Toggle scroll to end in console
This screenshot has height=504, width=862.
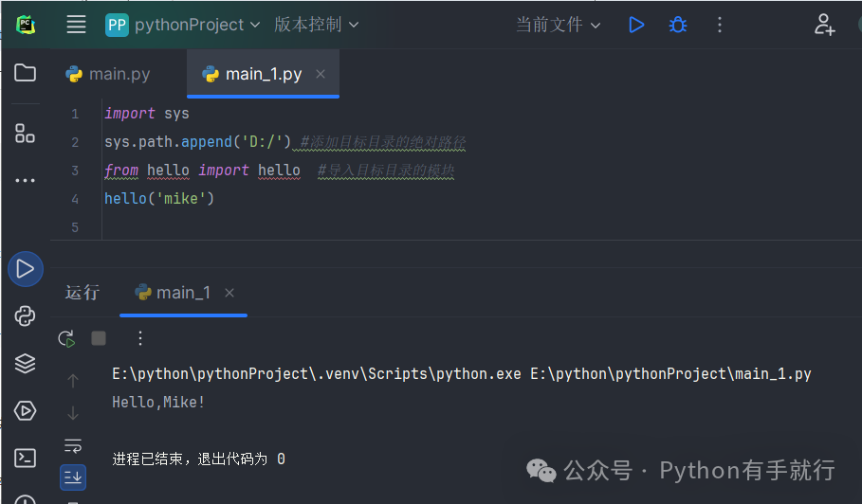[x=73, y=477]
